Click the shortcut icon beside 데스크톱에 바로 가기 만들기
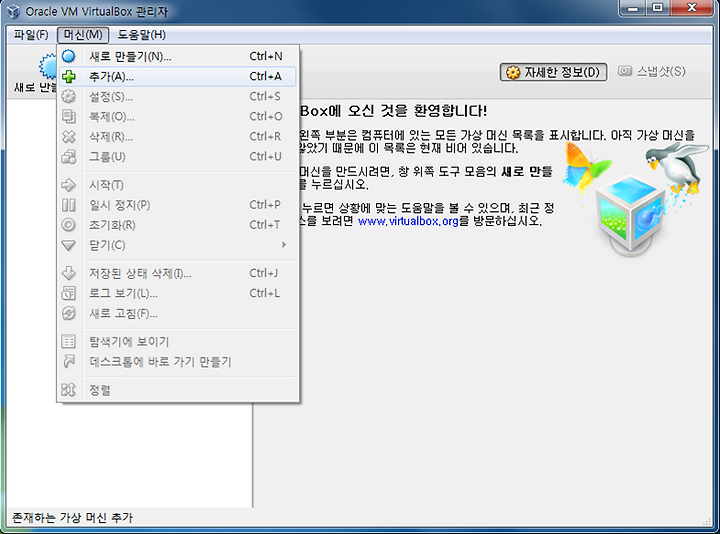720x534 pixels. click(68, 362)
